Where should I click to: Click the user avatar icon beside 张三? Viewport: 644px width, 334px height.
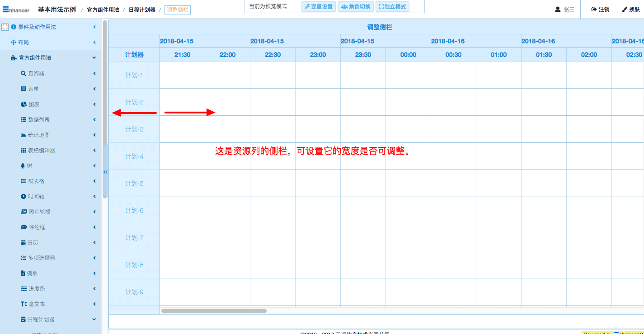tap(558, 9)
